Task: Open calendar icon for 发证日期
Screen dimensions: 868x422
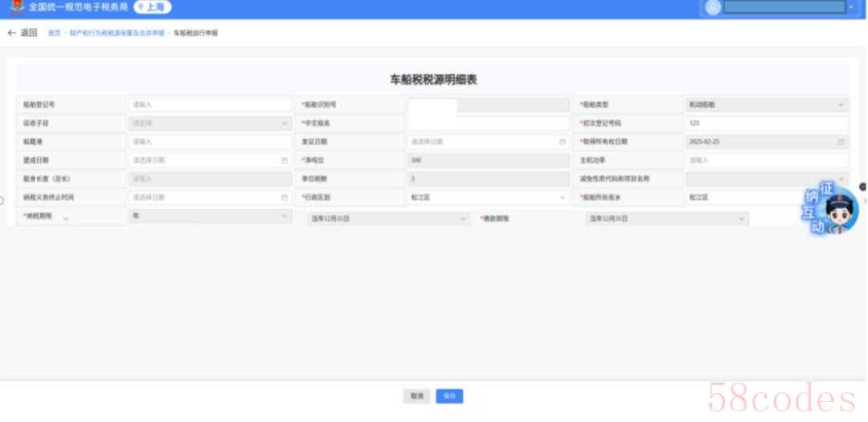Action: pyautogui.click(x=563, y=141)
